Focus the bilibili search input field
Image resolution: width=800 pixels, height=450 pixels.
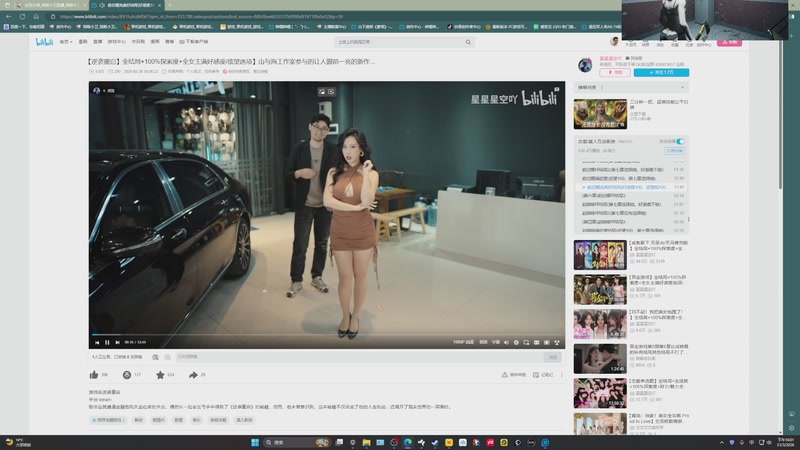(398, 42)
